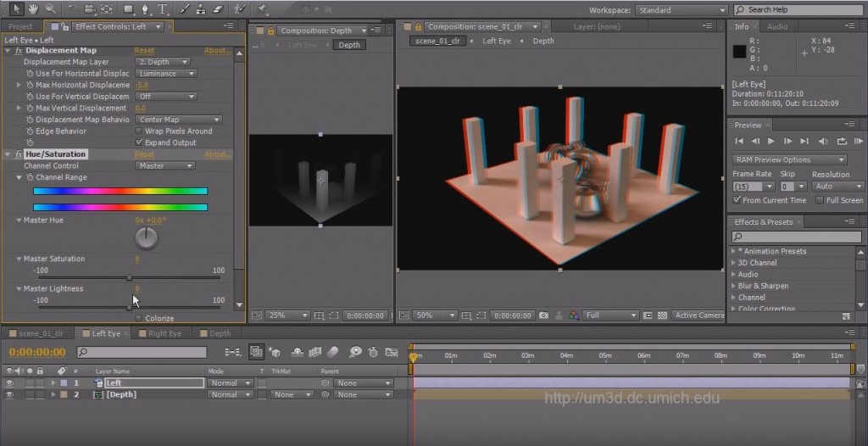Click the timeline layer search field
Screen dimensions: 868x446
pyautogui.click(x=142, y=352)
